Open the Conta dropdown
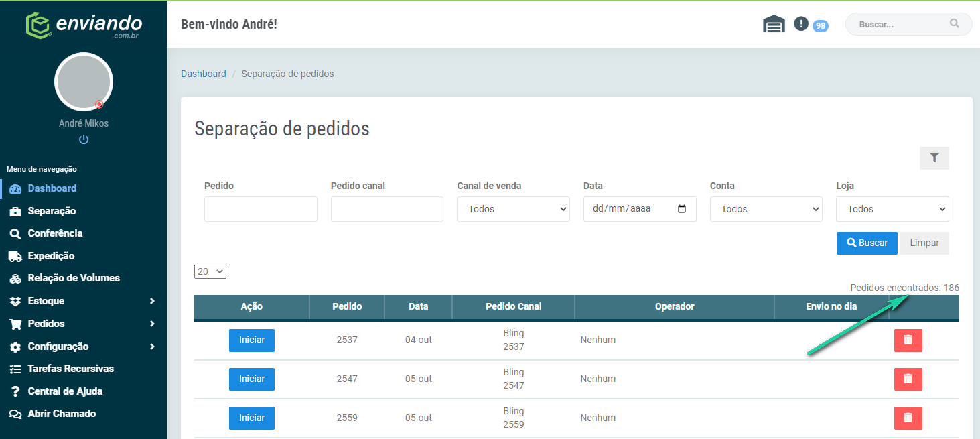Image resolution: width=980 pixels, height=439 pixels. [x=766, y=209]
